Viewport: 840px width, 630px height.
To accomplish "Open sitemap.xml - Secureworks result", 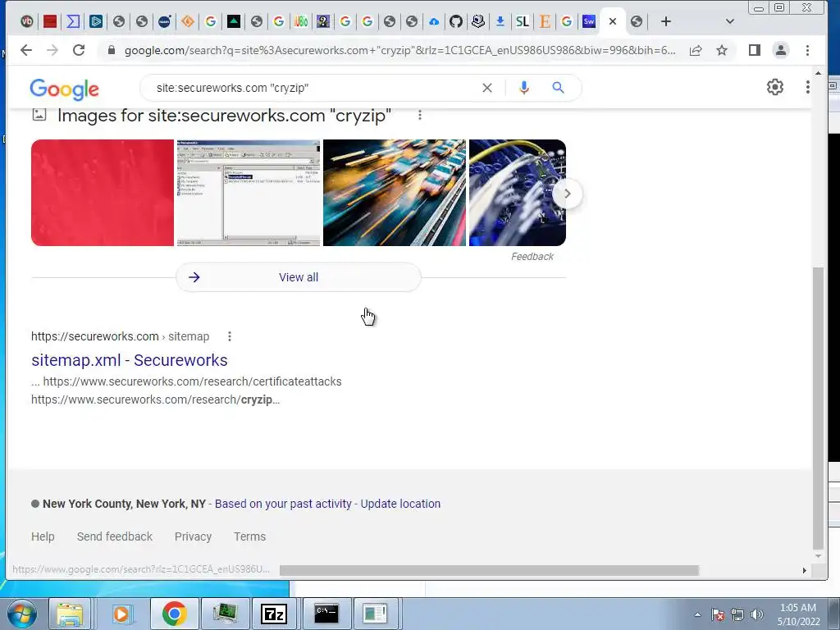I will click(x=129, y=360).
